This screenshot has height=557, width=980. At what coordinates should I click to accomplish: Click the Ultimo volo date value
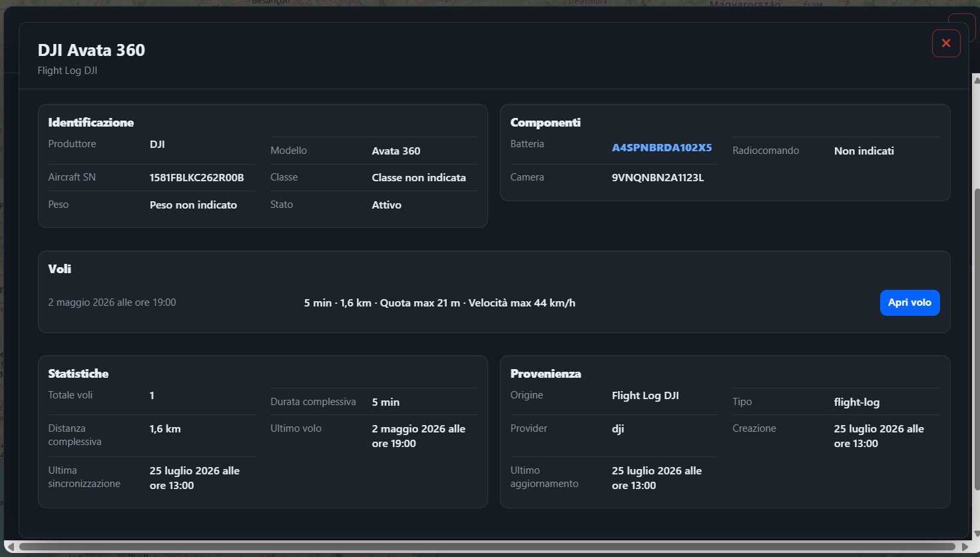419,436
